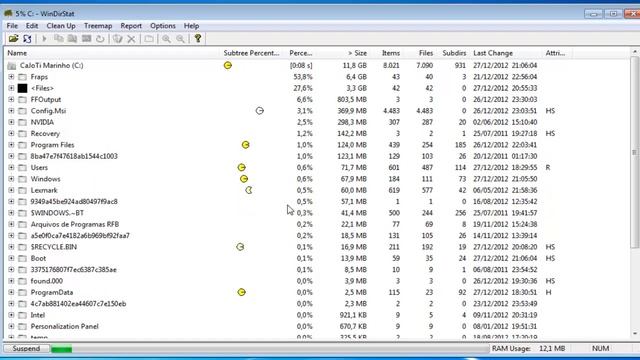Click the pacman icon in the Config.Msi row
This screenshot has height=360, width=640.
click(260, 111)
